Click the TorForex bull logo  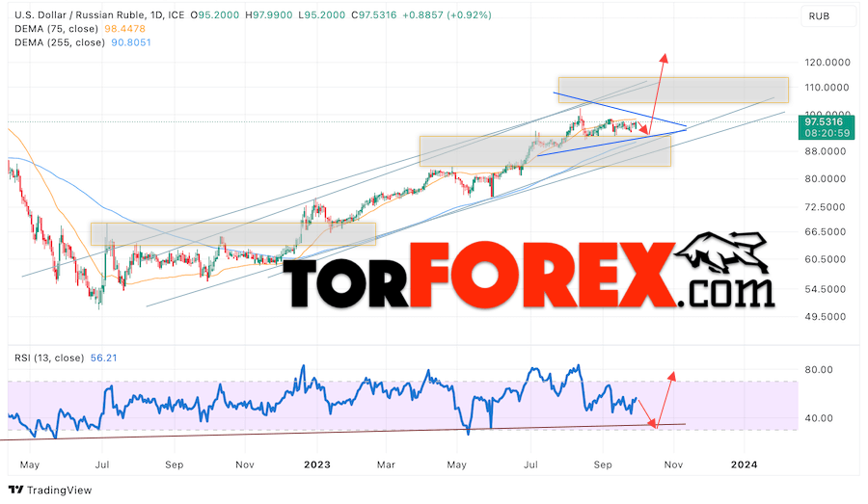[x=722, y=252]
